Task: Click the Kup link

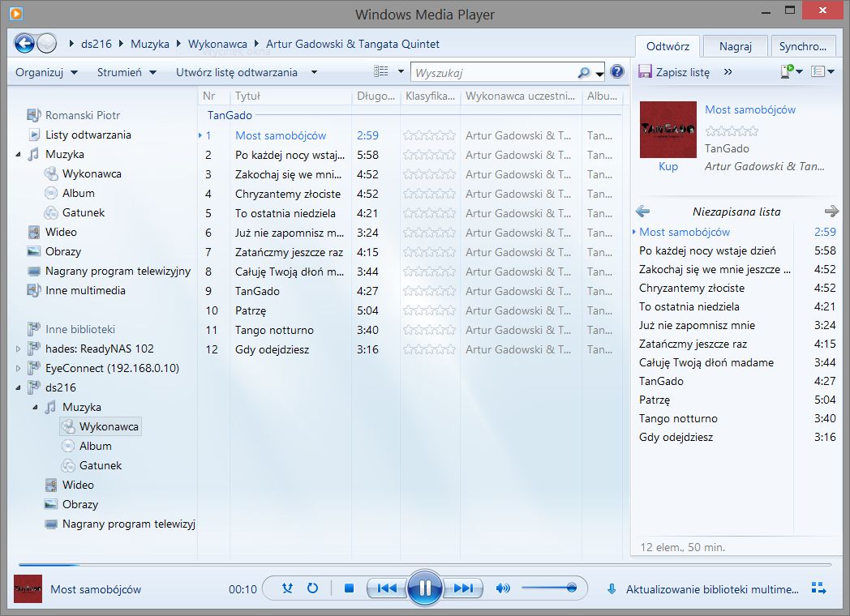Action: 668,166
